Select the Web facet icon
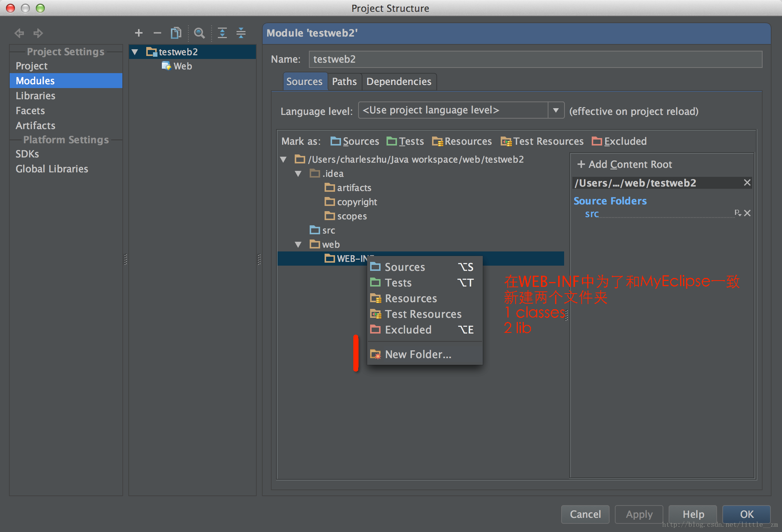Image resolution: width=782 pixels, height=532 pixels. [x=166, y=66]
